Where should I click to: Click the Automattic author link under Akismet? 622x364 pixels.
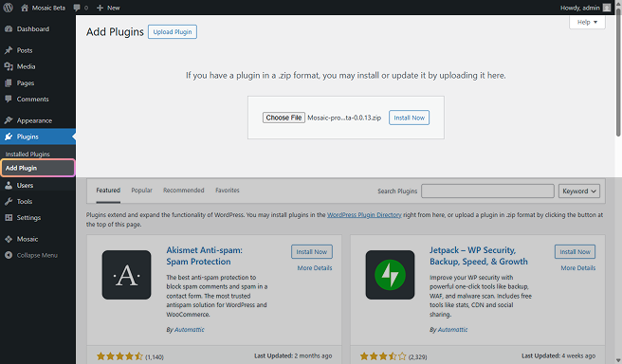pos(190,330)
